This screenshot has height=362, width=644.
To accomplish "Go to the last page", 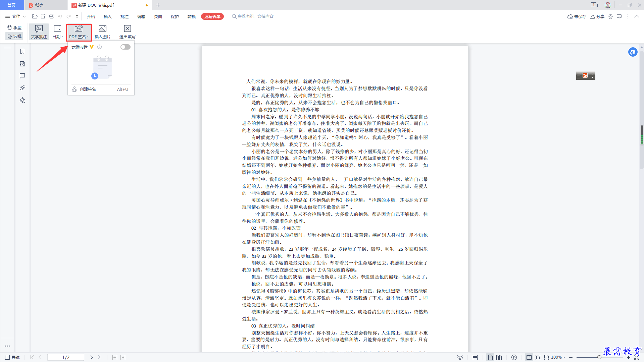I will tap(100, 357).
